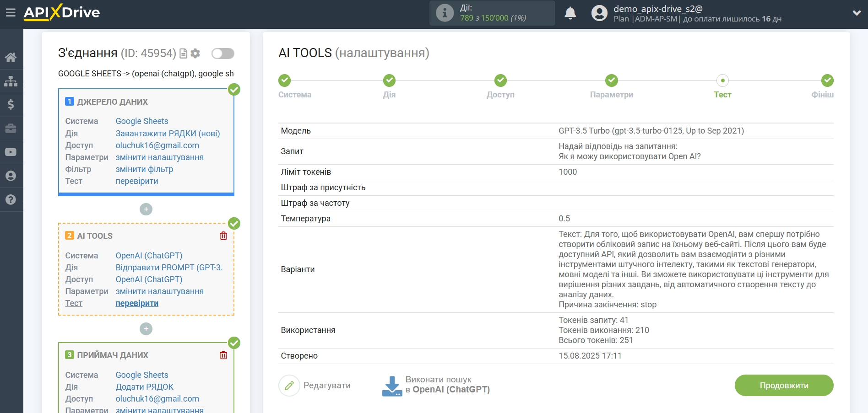This screenshot has height=413, width=868.
Task: Open Додати РЯДОК action link
Action: pyautogui.click(x=144, y=387)
